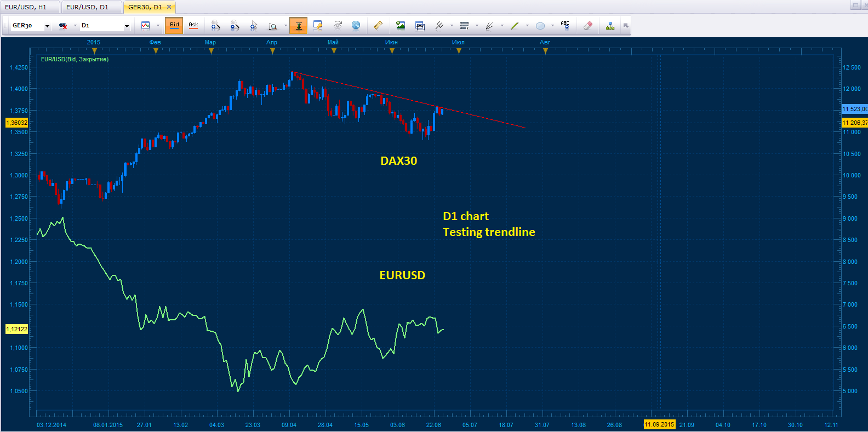Open the chart-link remove icon

pyautogui.click(x=63, y=26)
